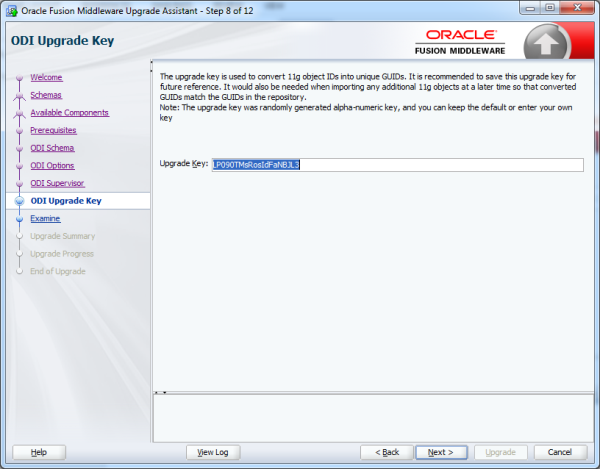The image size is (600, 469).
Task: Cancel the upgrade assistant
Action: (x=560, y=452)
